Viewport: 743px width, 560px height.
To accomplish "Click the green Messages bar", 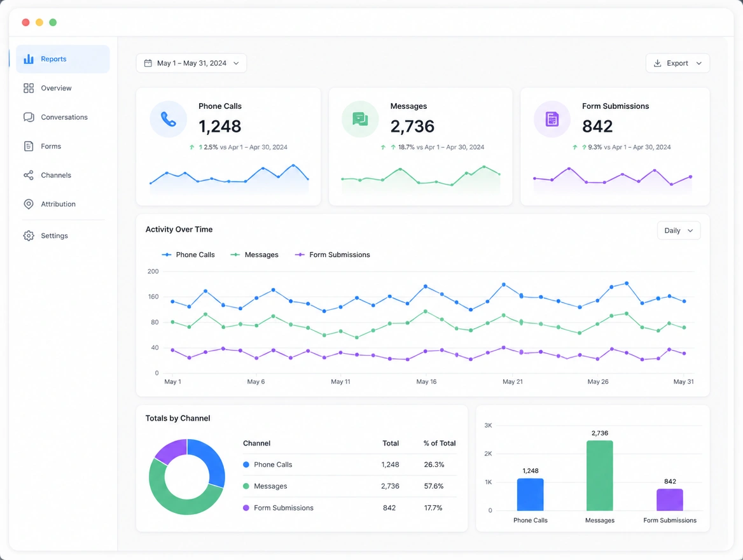I will pos(600,475).
